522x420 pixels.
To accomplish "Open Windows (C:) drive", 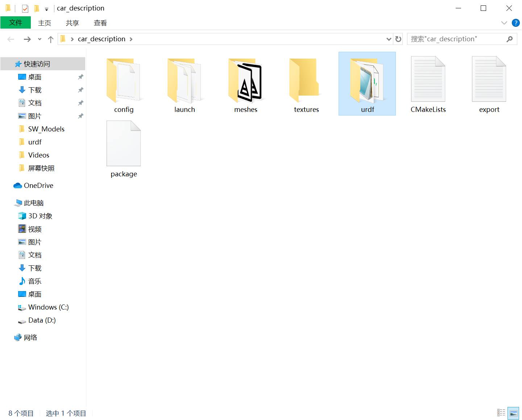I will (x=43, y=307).
